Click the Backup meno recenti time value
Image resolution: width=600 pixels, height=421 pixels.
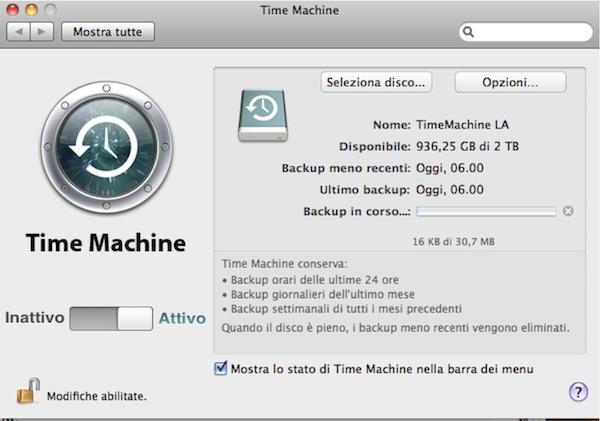450,168
